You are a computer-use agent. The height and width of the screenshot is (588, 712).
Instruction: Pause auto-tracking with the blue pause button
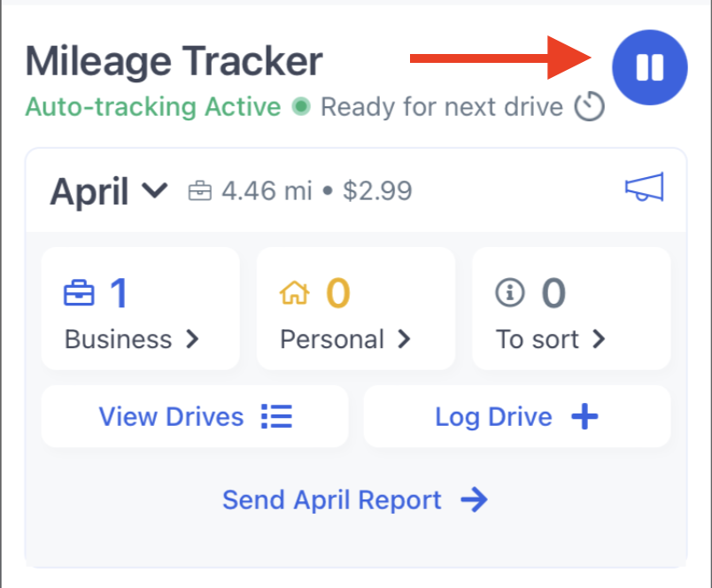(649, 67)
